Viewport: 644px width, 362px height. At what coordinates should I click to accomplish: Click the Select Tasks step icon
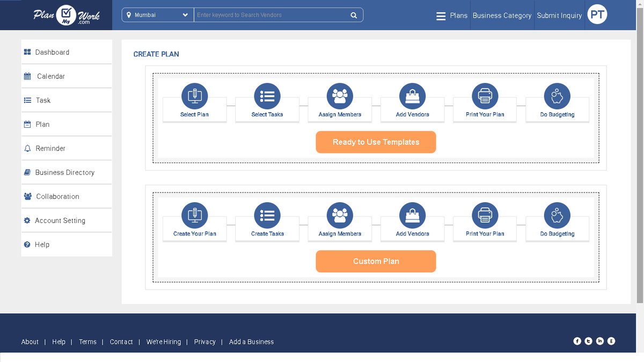point(267,97)
